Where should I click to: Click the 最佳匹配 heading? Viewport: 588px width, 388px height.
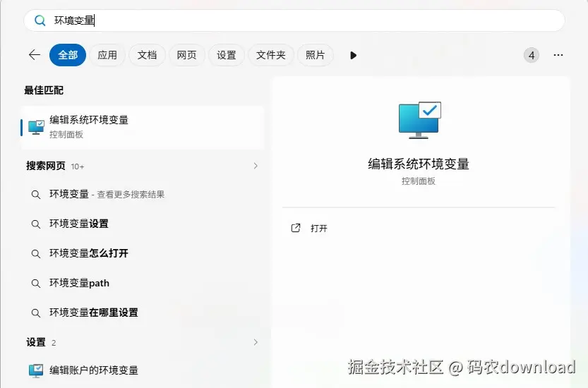click(x=44, y=90)
